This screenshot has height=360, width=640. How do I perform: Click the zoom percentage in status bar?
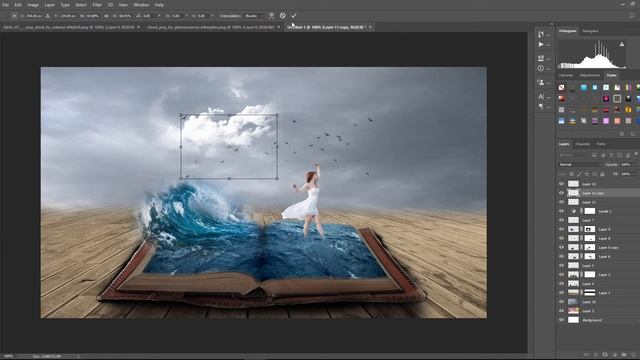click(8, 356)
